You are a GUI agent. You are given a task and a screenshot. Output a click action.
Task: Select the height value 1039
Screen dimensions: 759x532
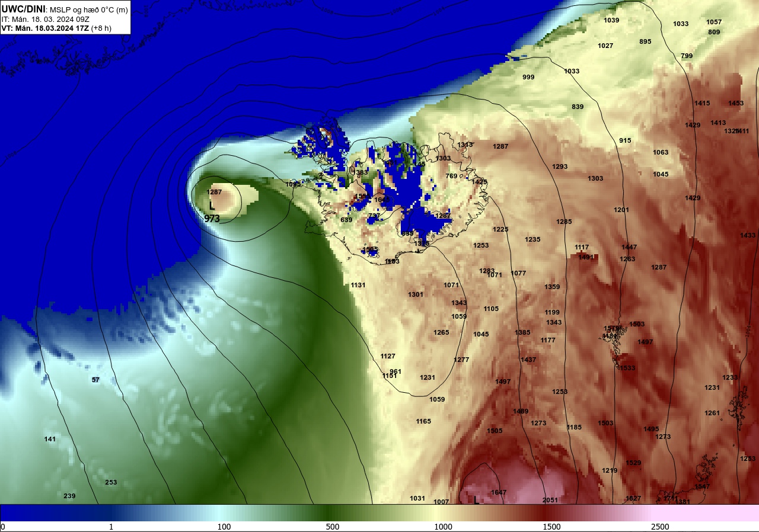pyautogui.click(x=611, y=20)
